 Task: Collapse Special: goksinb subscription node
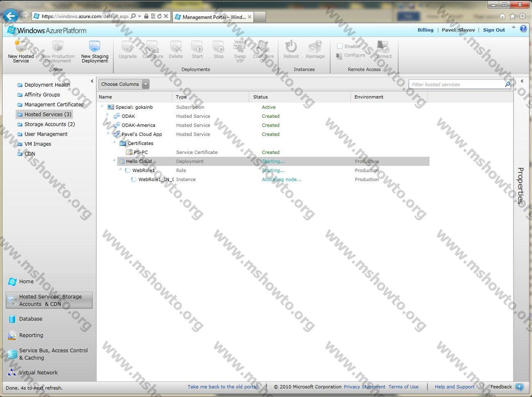point(102,106)
